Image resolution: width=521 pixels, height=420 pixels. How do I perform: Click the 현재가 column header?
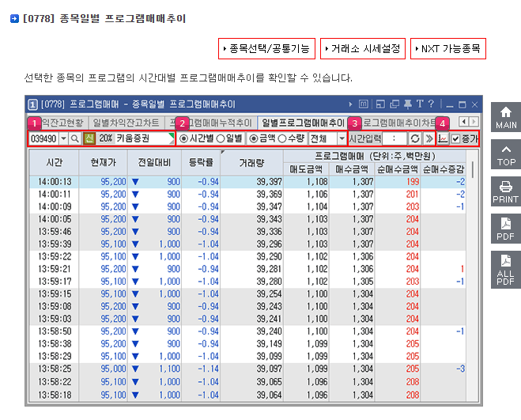point(104,162)
